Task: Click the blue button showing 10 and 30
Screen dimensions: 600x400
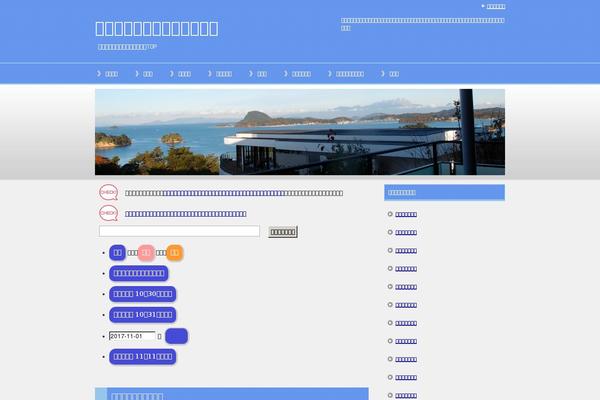Action: [143, 294]
